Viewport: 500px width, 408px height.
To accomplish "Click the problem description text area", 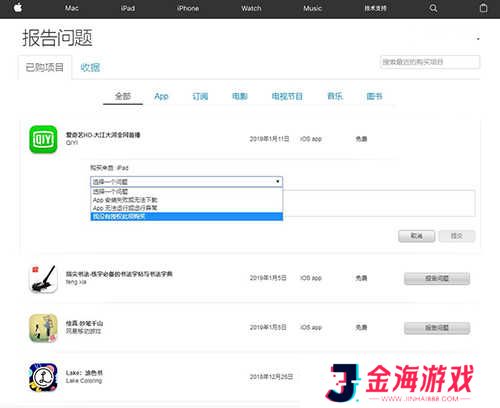I will [x=379, y=203].
